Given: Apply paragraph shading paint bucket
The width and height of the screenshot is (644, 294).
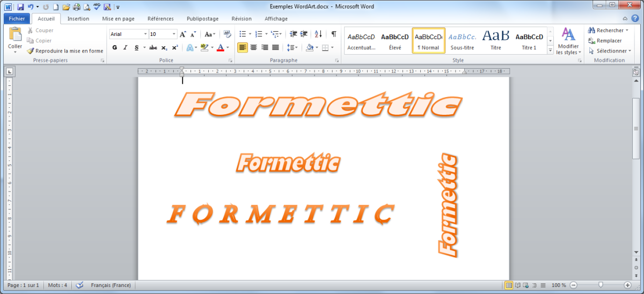Looking at the screenshot, I should point(309,47).
